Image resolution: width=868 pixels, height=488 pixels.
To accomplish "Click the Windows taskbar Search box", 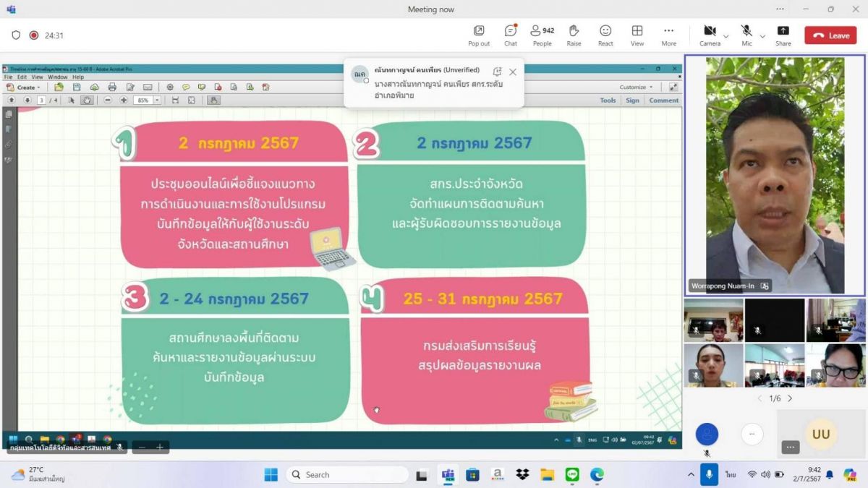I will tap(347, 474).
